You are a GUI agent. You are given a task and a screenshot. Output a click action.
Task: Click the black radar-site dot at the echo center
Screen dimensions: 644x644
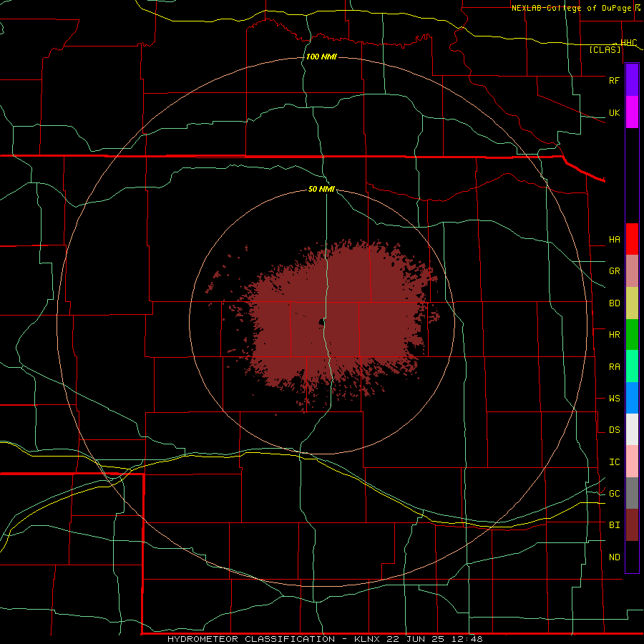321,323
